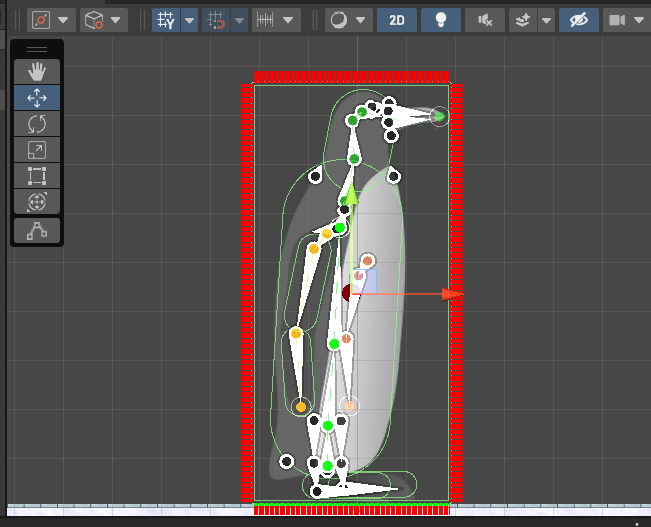The height and width of the screenshot is (527, 651).
Task: Toggle scene visibility hidden-eye icon
Action: tap(579, 20)
